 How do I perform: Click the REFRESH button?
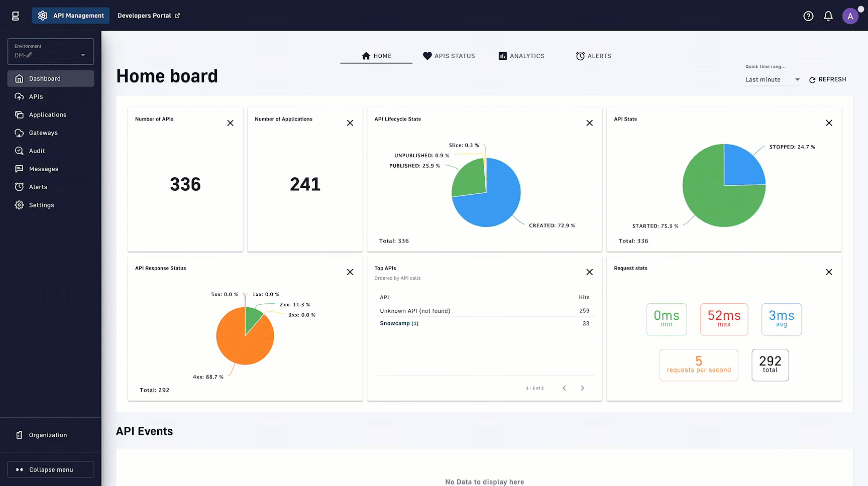pyautogui.click(x=828, y=79)
